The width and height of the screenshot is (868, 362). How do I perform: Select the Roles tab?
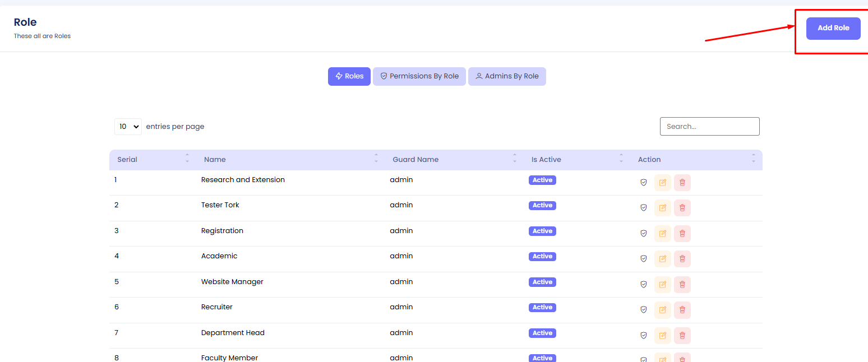click(349, 76)
